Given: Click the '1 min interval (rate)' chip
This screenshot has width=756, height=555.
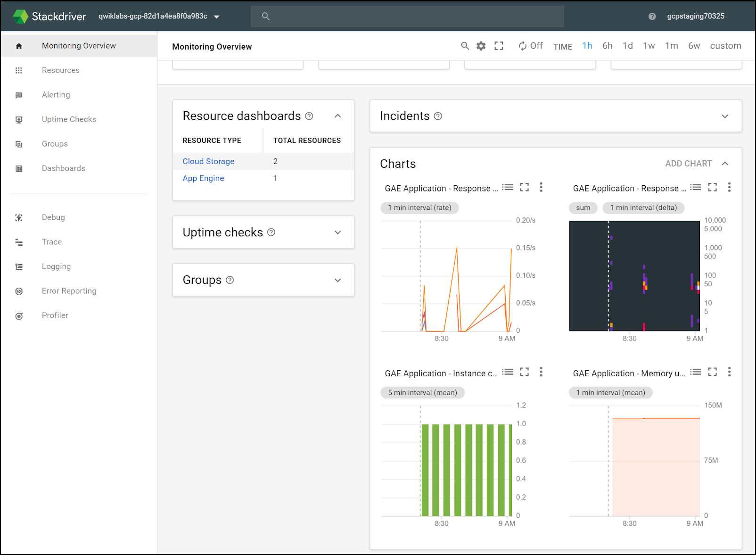Looking at the screenshot, I should 419,207.
